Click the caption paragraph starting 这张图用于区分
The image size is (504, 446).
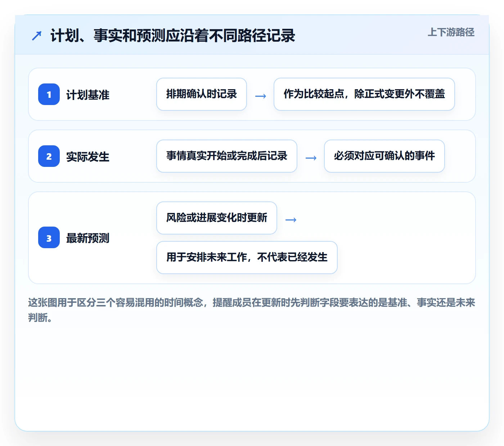coord(252,310)
